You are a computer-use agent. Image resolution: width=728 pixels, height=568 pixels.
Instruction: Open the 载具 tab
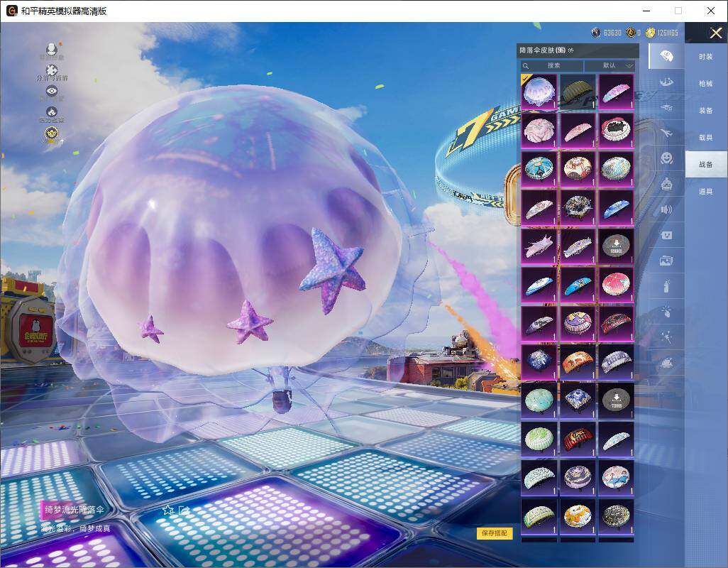(x=705, y=138)
